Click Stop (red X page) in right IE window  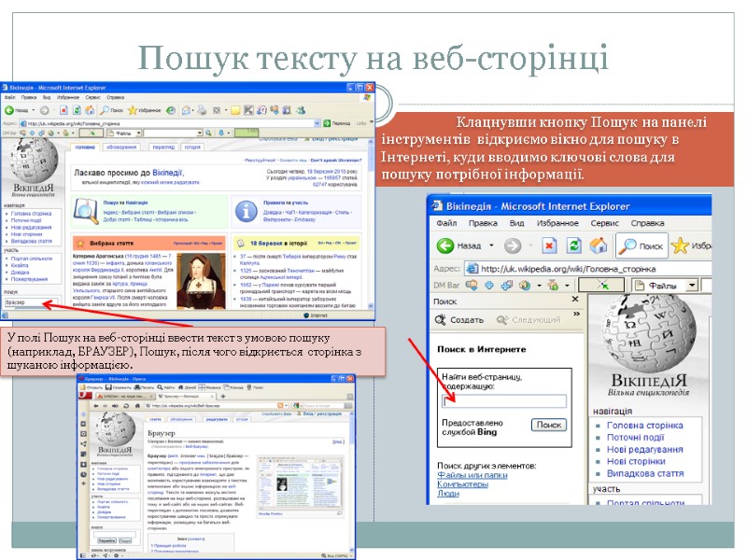click(549, 245)
